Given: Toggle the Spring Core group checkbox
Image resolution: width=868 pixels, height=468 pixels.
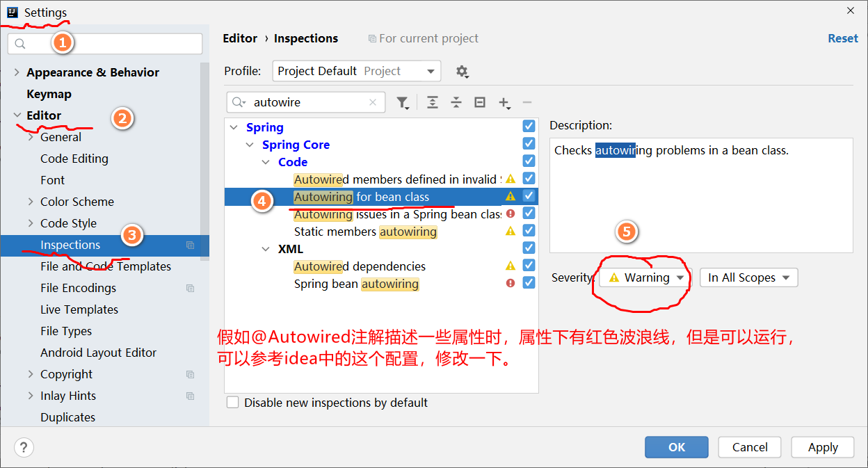Looking at the screenshot, I should [x=529, y=144].
